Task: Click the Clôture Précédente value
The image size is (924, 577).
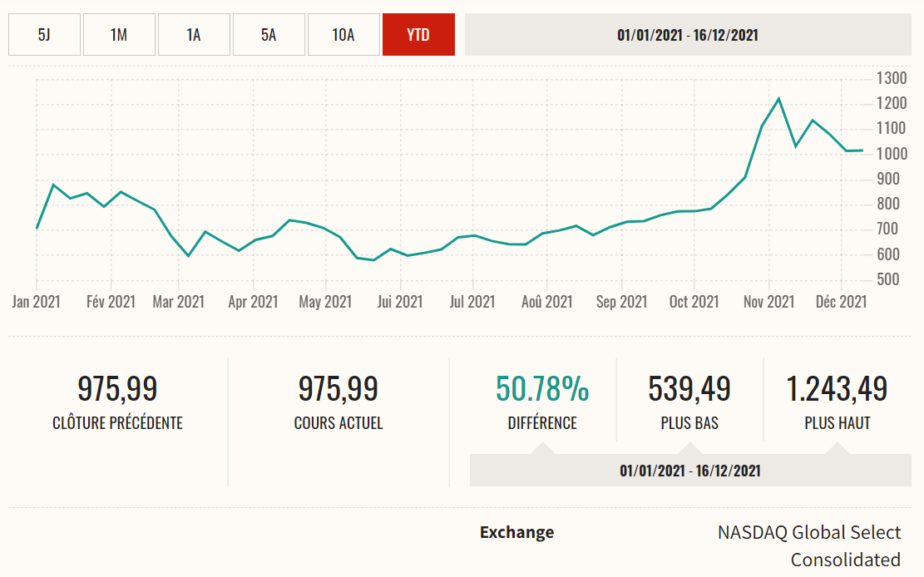Action: pos(117,389)
